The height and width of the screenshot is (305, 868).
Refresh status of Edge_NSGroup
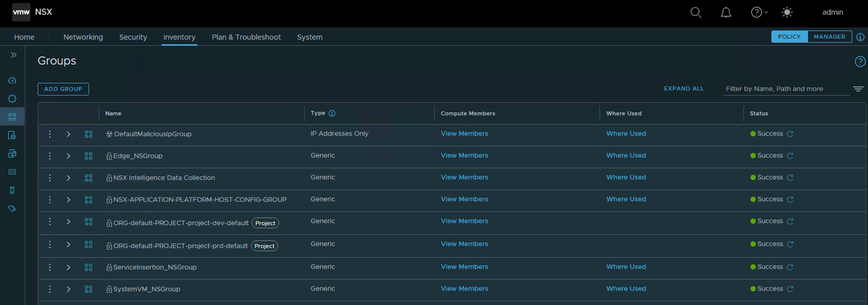[x=790, y=156]
